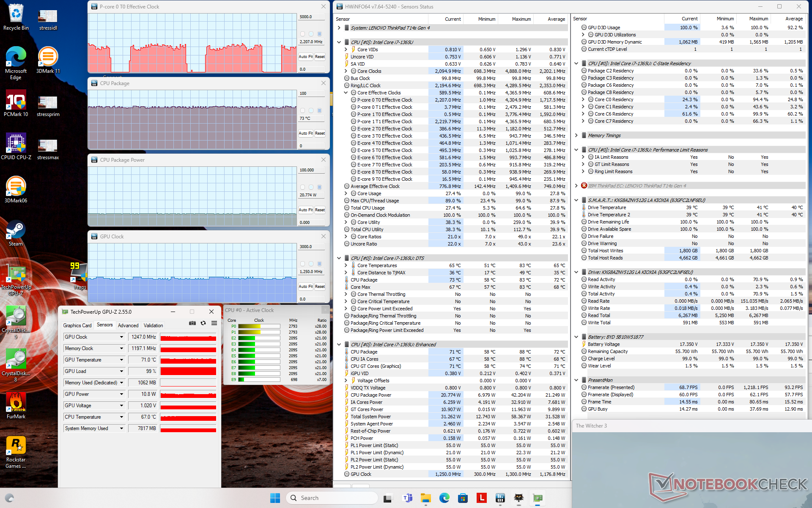The width and height of the screenshot is (812, 508).
Task: Expand the Memory Timings section
Action: pos(576,135)
